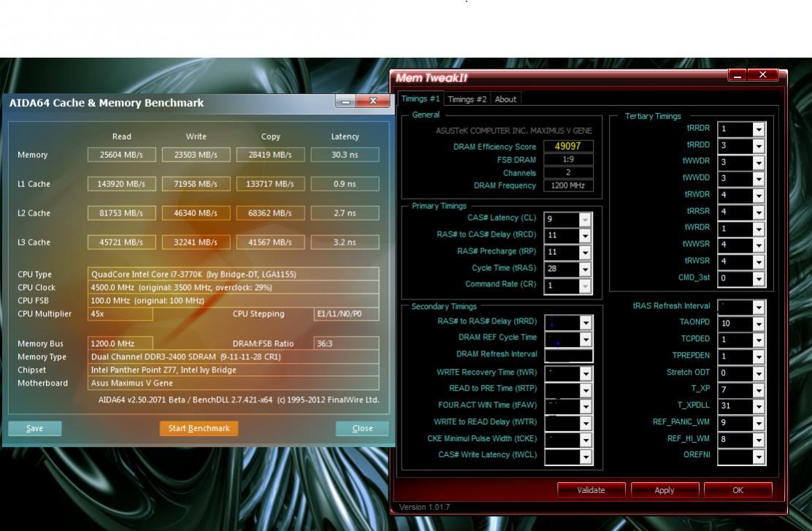Open tWWDD tertiary timing dropdown
812x531 pixels.
pyautogui.click(x=759, y=179)
